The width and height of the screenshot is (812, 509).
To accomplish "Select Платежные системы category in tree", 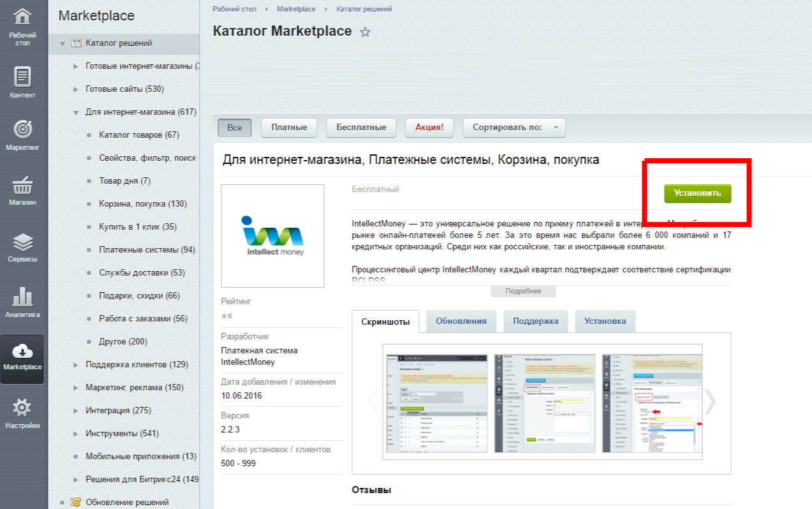I will pyautogui.click(x=147, y=250).
